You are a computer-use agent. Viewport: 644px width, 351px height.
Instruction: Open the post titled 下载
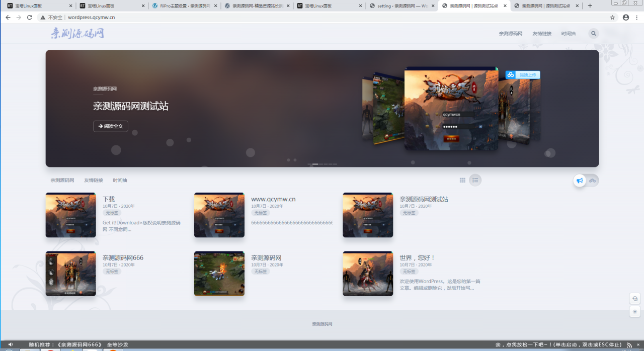[109, 199]
